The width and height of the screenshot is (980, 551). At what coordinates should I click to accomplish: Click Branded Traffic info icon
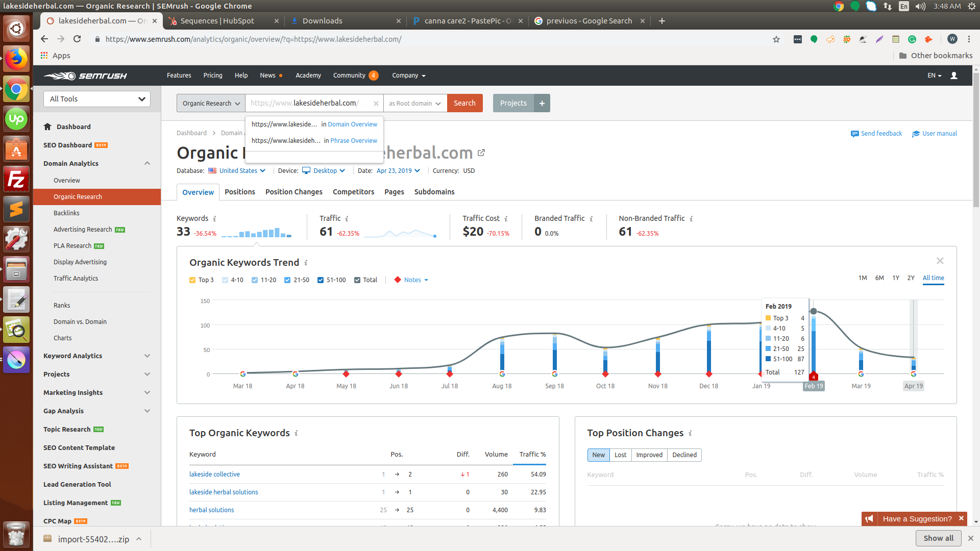(x=591, y=218)
